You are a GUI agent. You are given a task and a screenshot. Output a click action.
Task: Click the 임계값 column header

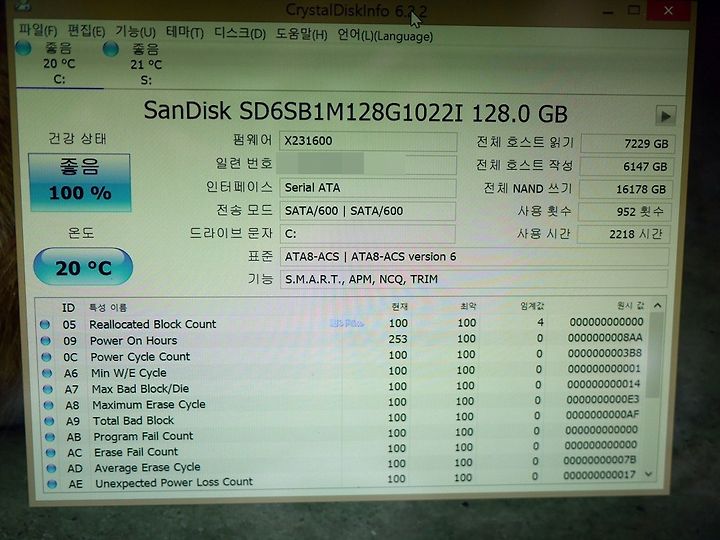pos(532,306)
